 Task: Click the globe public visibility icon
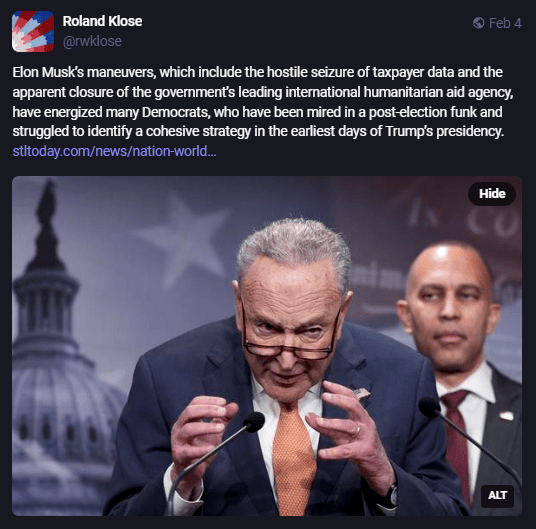click(x=479, y=23)
